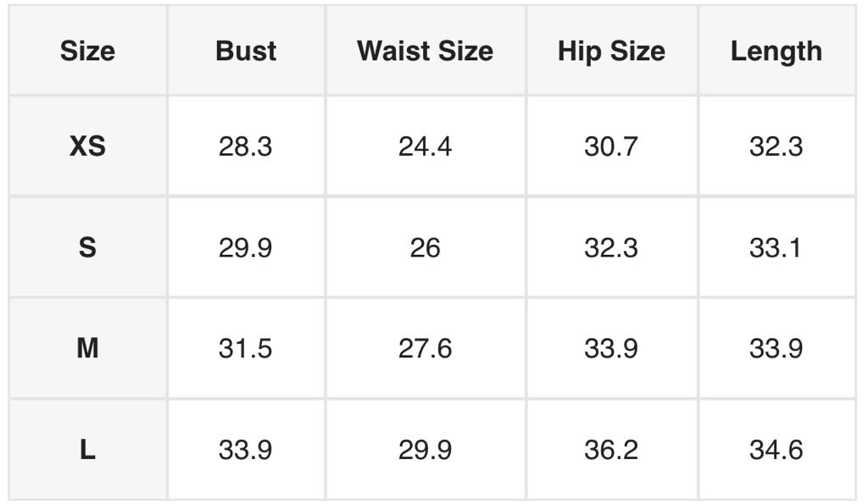Select the S waist value 26
868x504 pixels.
425,247
